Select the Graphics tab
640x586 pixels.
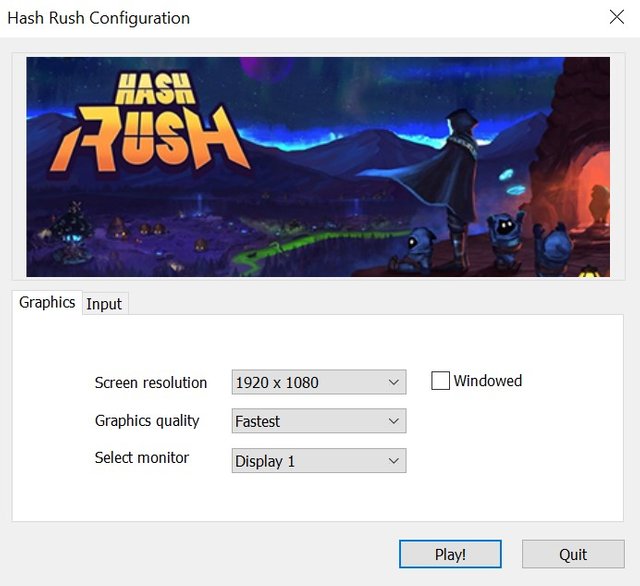[x=47, y=302]
